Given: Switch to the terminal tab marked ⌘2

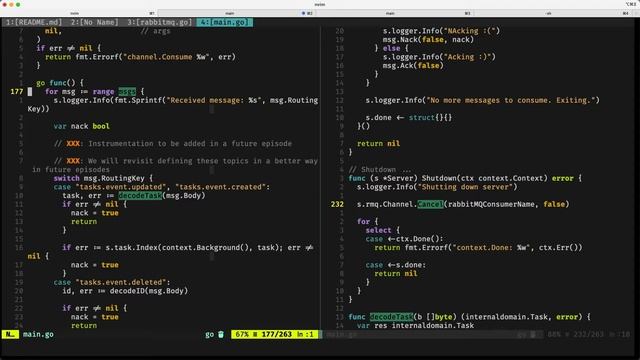Looking at the screenshot, I should tap(236, 13).
